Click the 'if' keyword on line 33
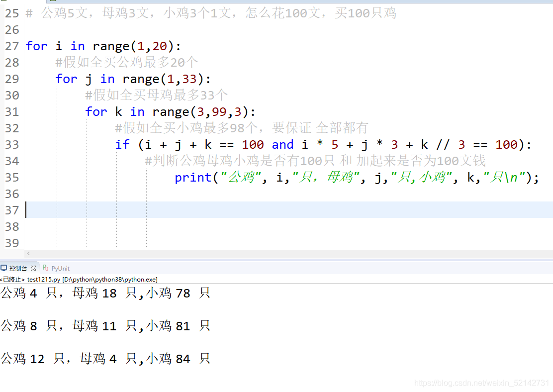Screen dimensions: 553x392 point(122,145)
